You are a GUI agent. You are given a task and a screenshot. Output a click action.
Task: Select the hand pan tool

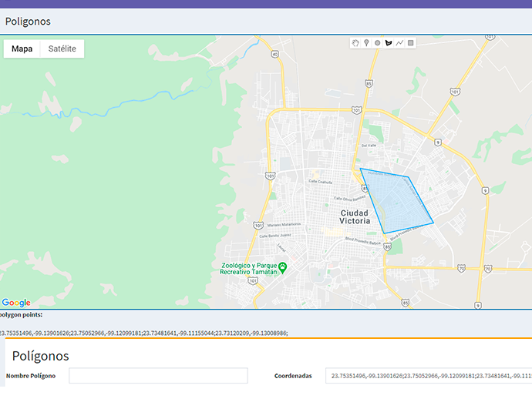coord(355,43)
